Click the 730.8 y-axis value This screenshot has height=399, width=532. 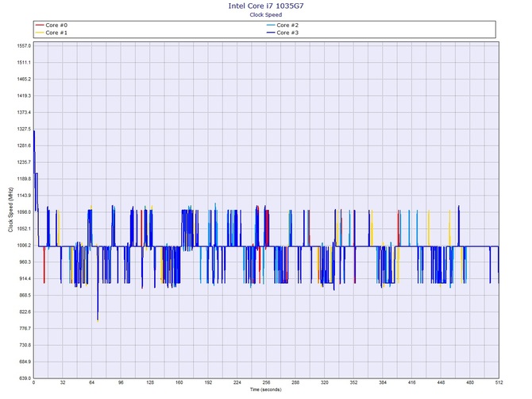pos(25,345)
